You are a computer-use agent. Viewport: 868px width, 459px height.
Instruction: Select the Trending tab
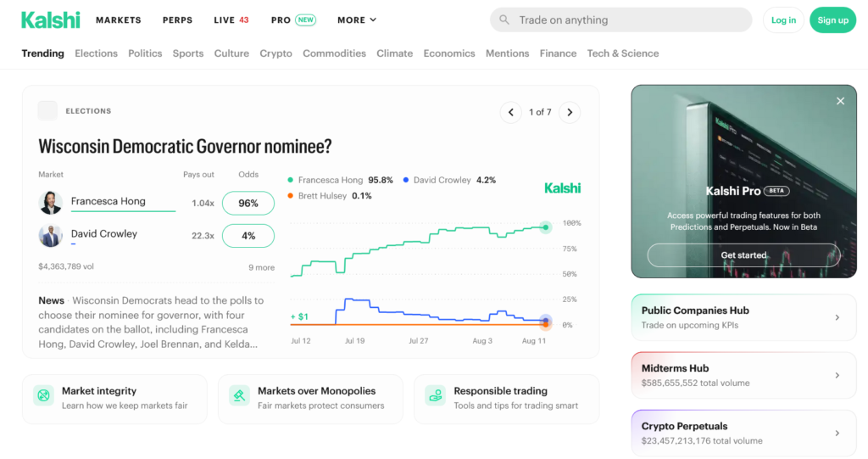(42, 53)
